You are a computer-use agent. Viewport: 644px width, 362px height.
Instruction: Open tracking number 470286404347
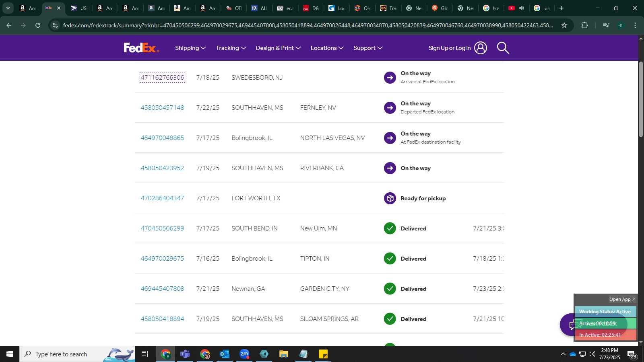tap(162, 198)
